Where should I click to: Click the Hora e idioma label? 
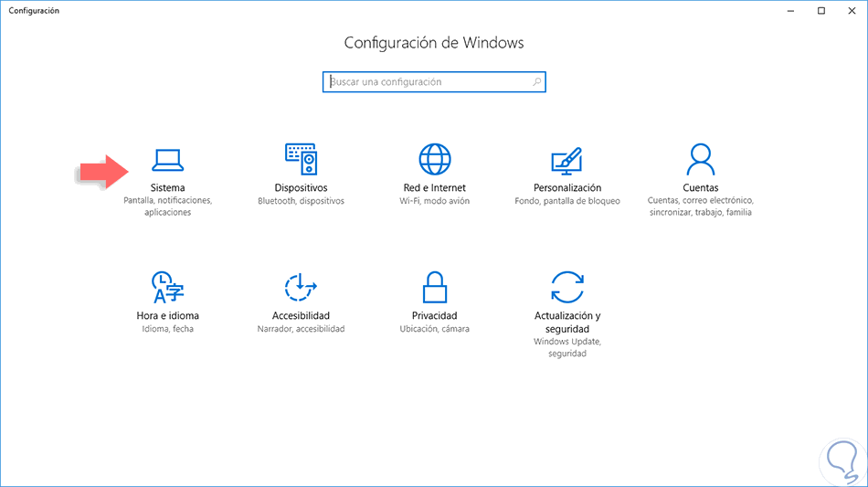point(168,315)
